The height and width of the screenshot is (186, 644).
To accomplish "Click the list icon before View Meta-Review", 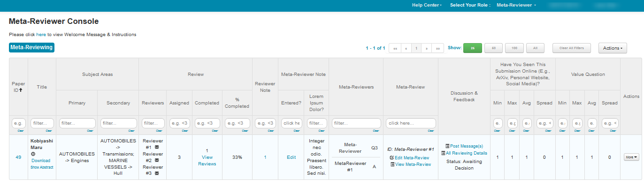I will tap(392, 164).
